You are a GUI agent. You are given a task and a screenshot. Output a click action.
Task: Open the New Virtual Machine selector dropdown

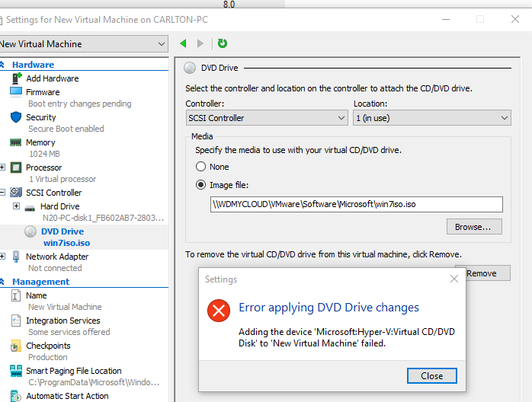point(82,44)
